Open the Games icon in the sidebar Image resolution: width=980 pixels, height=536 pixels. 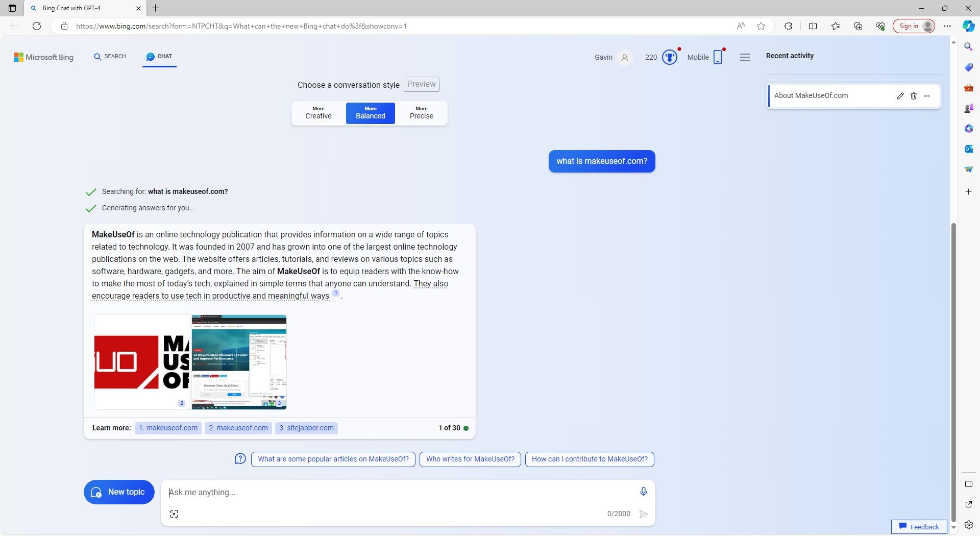[968, 108]
